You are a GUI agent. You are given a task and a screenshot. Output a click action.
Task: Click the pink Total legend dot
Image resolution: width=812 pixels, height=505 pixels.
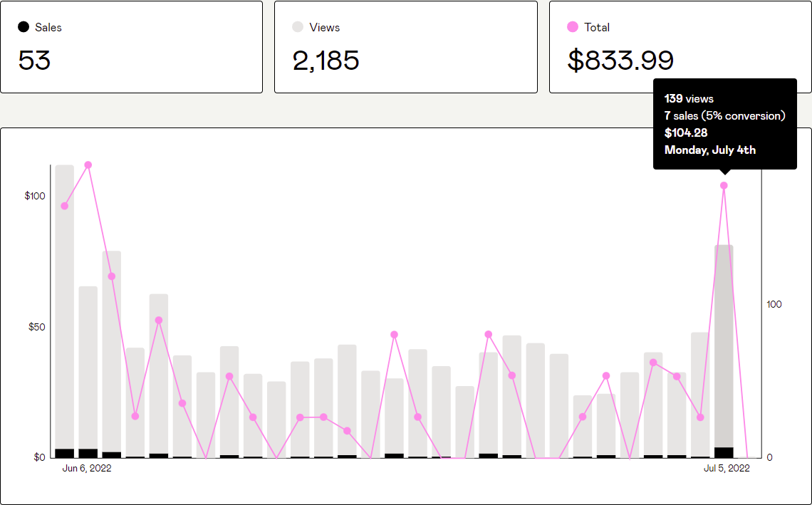tap(572, 27)
